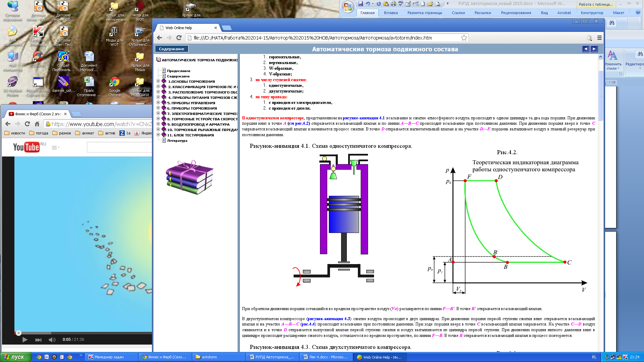
Task: Expand the 11. БЛОК ТЕСТИРОВАНИЯ tree node
Action: 158,135
